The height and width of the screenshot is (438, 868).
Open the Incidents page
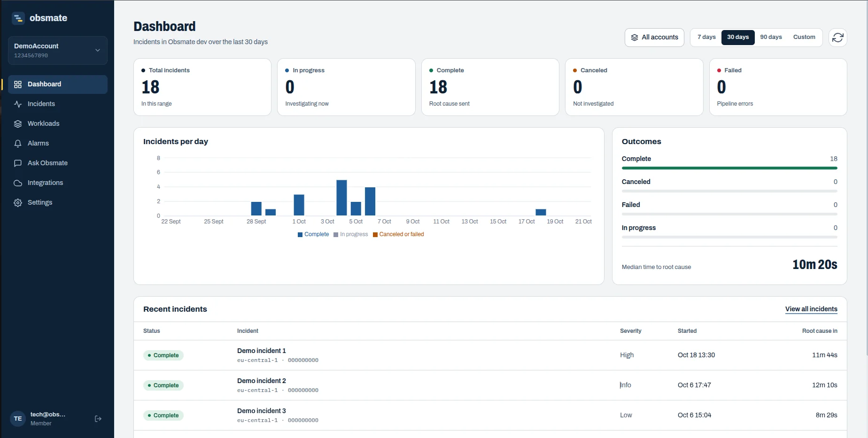click(58, 104)
